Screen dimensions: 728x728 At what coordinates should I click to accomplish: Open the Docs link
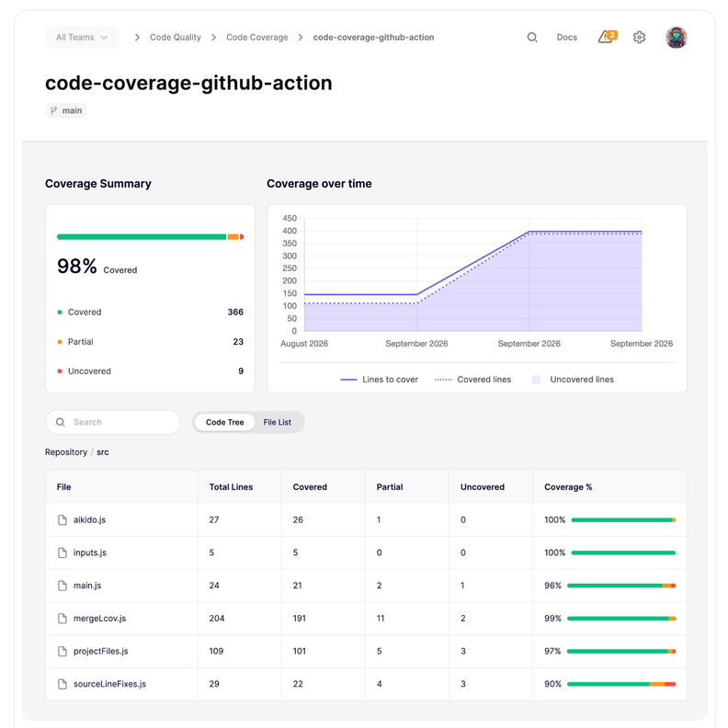pyautogui.click(x=567, y=37)
